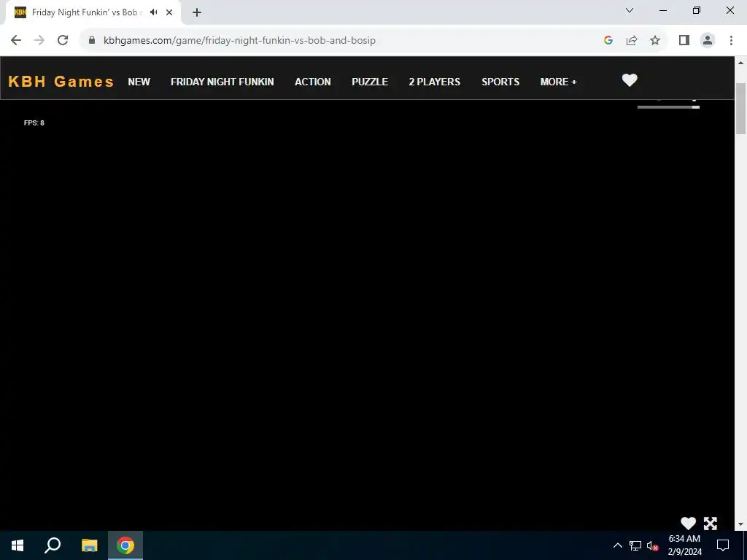Click the padlock site info icon
The image size is (747, 560).
pos(92,40)
